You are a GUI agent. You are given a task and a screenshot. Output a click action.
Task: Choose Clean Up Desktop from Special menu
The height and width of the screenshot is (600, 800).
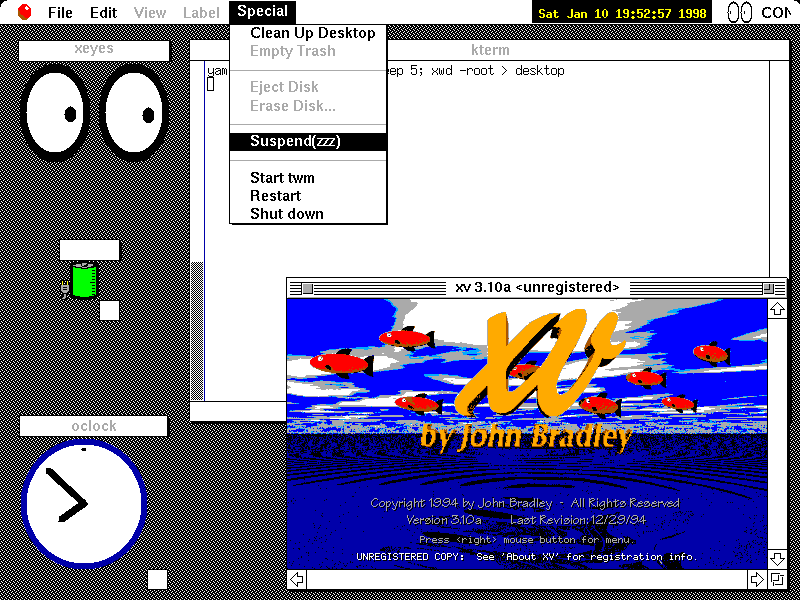tap(308, 33)
